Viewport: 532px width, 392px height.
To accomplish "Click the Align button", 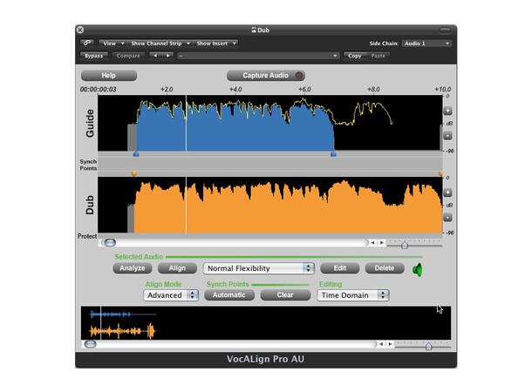I will (x=177, y=268).
